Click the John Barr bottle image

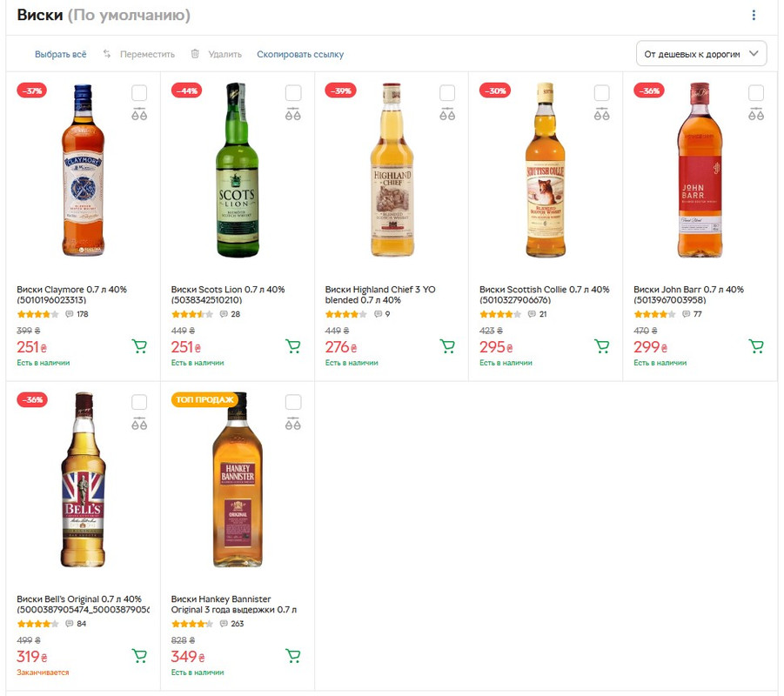[700, 170]
